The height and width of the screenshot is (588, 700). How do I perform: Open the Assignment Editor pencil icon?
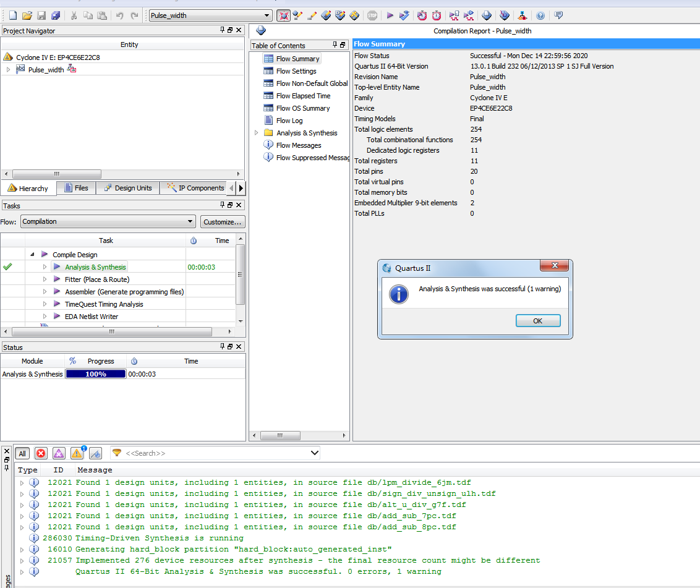coord(312,15)
